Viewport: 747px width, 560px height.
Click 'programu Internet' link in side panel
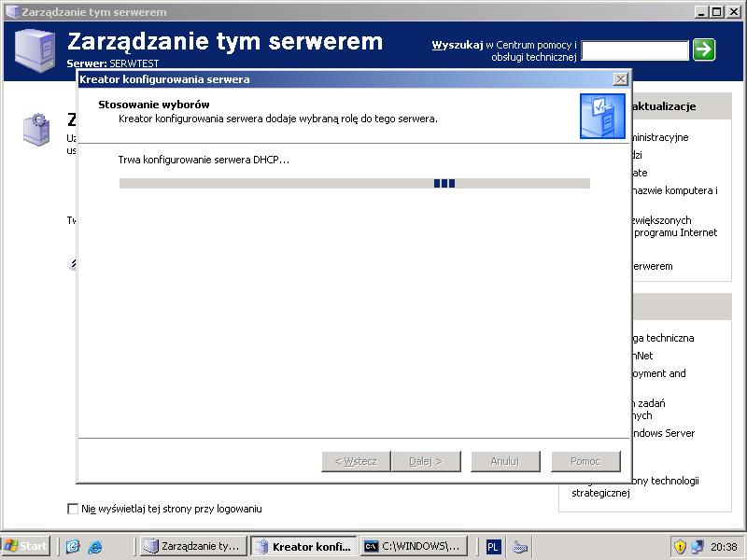(x=675, y=232)
